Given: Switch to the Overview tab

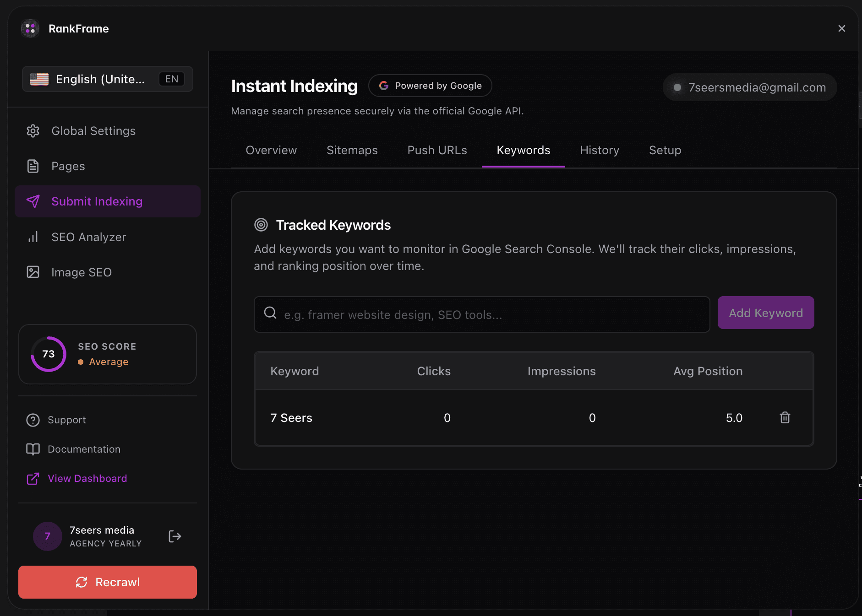Looking at the screenshot, I should pos(271,150).
